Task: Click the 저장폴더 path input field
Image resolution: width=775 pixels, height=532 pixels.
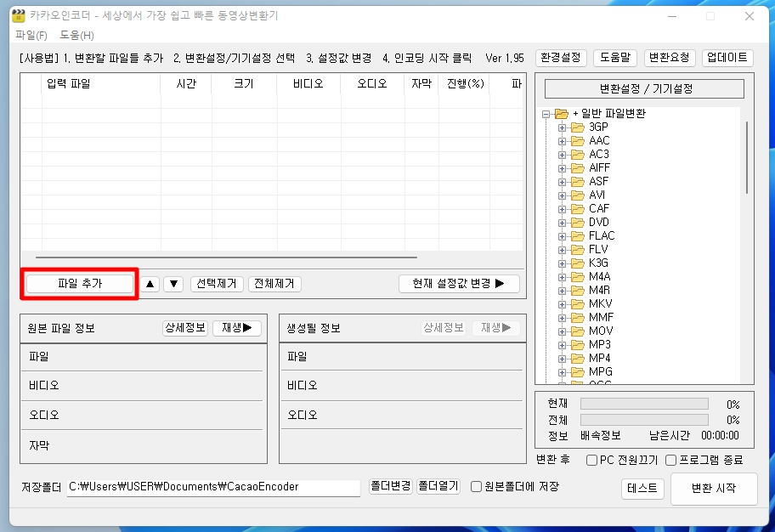Action: point(213,487)
